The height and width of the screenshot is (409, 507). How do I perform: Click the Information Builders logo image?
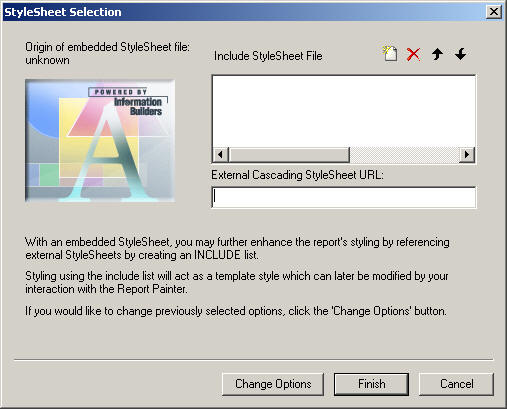(100, 140)
